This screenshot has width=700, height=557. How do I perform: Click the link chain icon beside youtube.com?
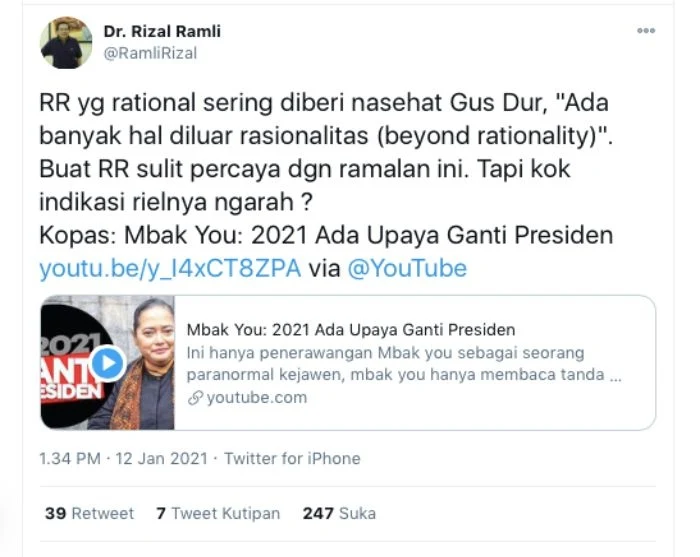195,398
